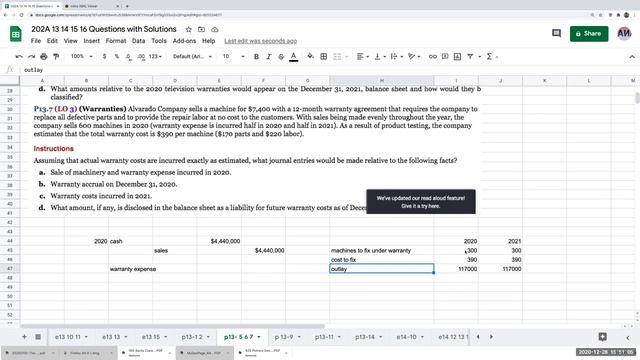Toggle Strikethrough formatting
640x360 pixels.
[281, 56]
